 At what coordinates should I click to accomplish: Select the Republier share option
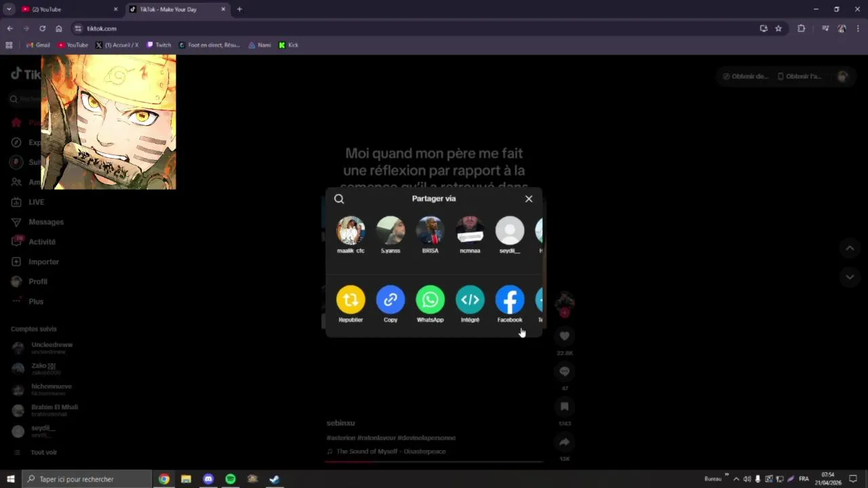[351, 300]
